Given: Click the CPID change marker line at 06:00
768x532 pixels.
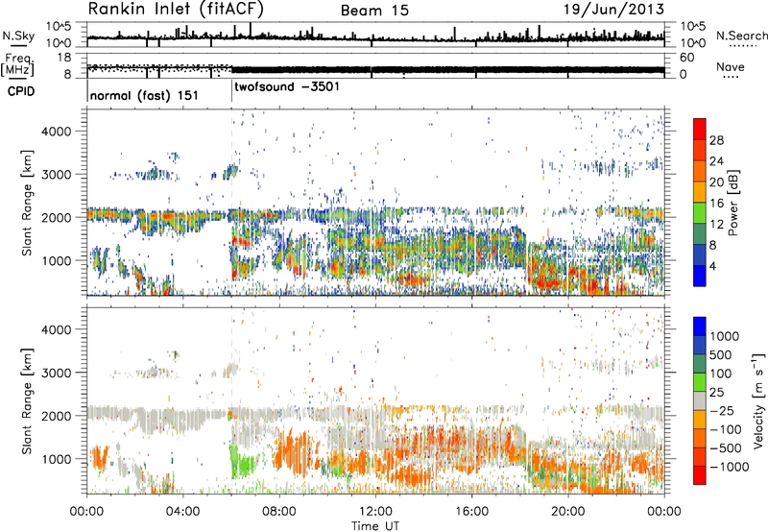Looking at the screenshot, I should 231,91.
